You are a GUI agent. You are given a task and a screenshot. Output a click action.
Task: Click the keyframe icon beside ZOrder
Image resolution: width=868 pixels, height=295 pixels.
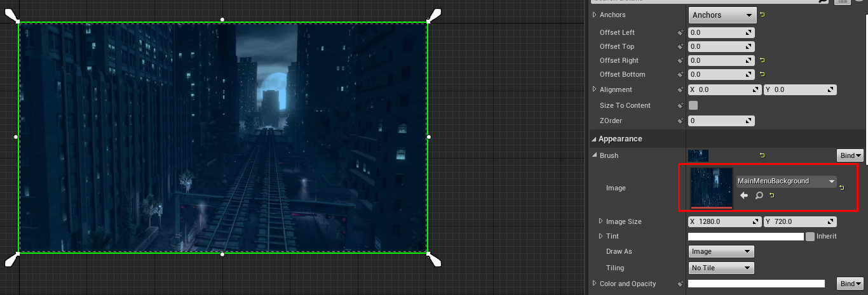(x=681, y=121)
